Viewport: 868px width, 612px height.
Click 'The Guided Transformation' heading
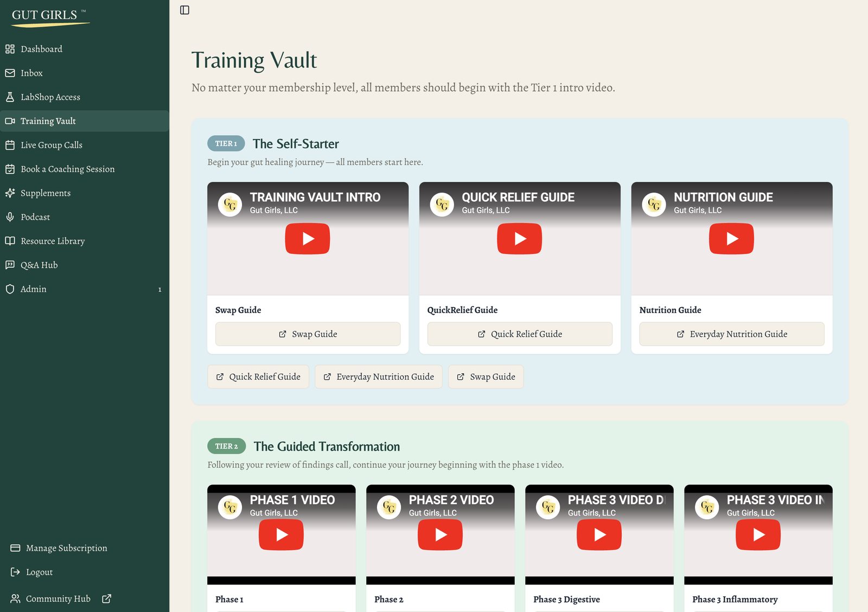pos(327,447)
